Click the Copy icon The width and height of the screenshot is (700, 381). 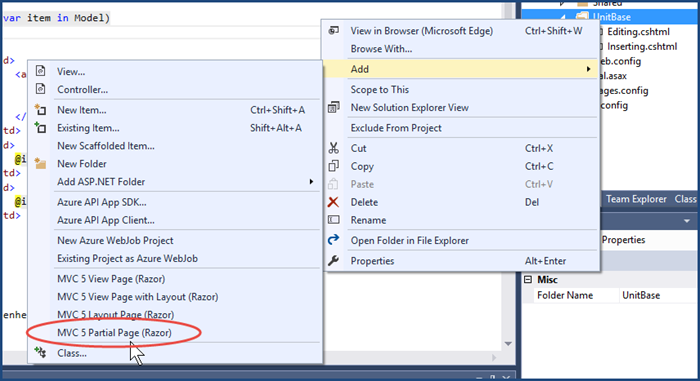[x=333, y=166]
